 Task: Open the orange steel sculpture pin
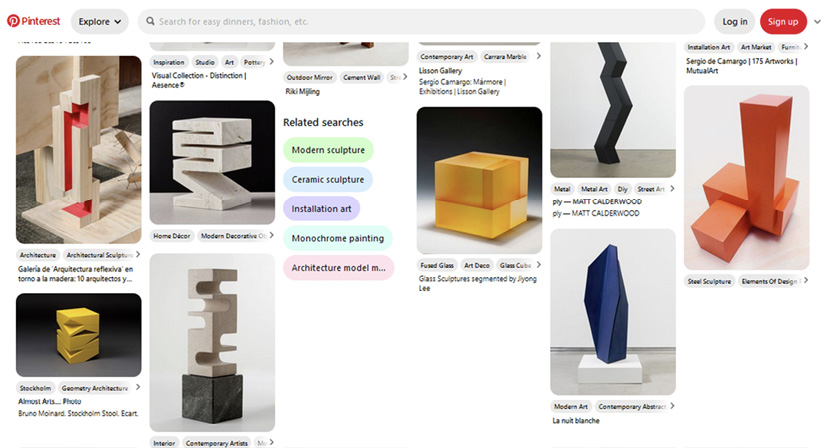746,178
